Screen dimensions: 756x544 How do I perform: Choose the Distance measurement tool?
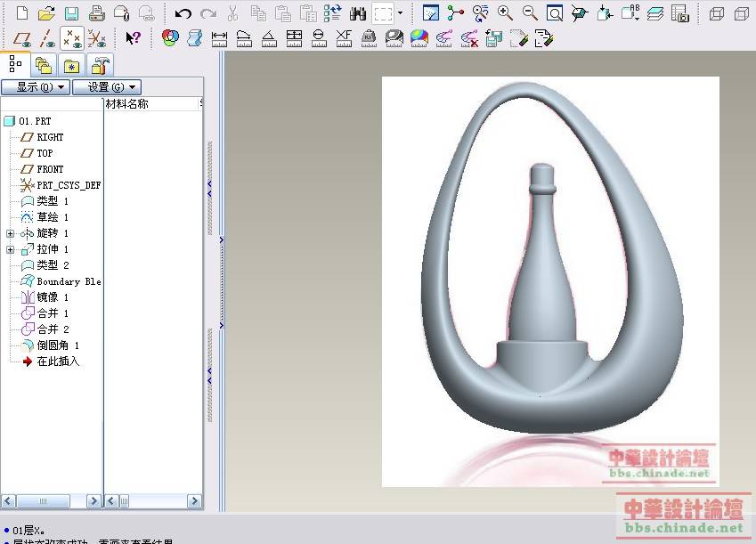click(219, 38)
